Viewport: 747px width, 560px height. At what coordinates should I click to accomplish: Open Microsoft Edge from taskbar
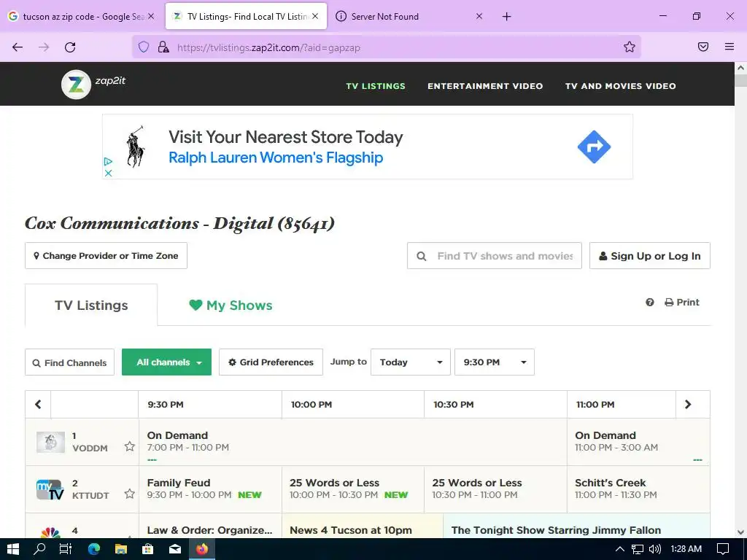[94, 549]
